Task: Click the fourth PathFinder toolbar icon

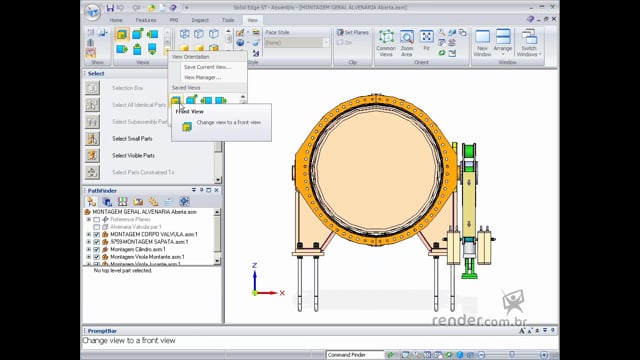Action: click(x=138, y=201)
